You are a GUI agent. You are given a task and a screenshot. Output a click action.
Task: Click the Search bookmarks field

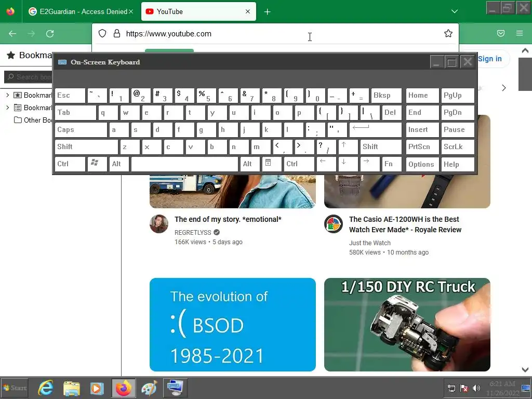tap(29, 77)
